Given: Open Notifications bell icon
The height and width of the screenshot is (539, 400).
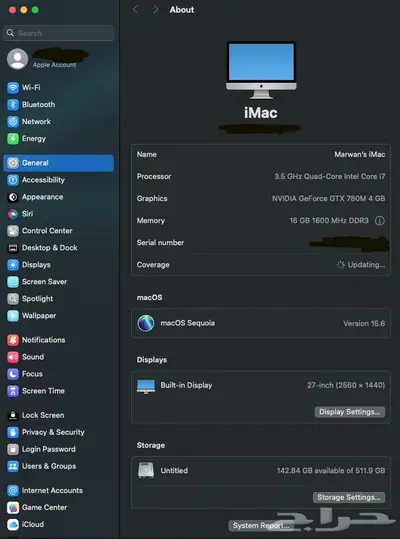Looking at the screenshot, I should (x=13, y=340).
